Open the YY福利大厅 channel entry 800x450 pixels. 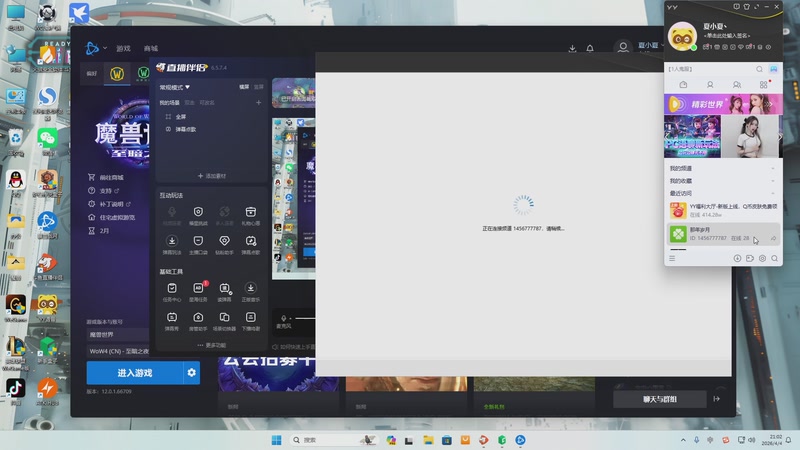[723, 210]
